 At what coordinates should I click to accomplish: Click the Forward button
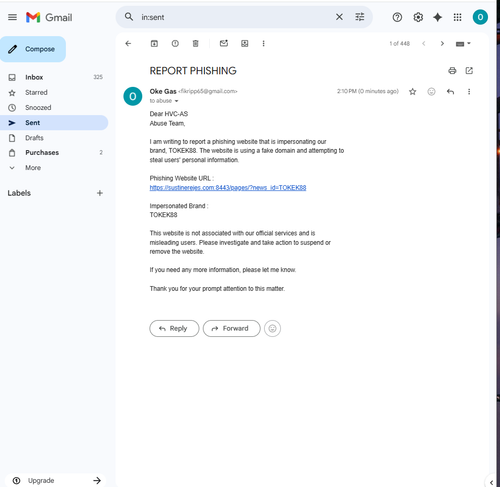[231, 329]
